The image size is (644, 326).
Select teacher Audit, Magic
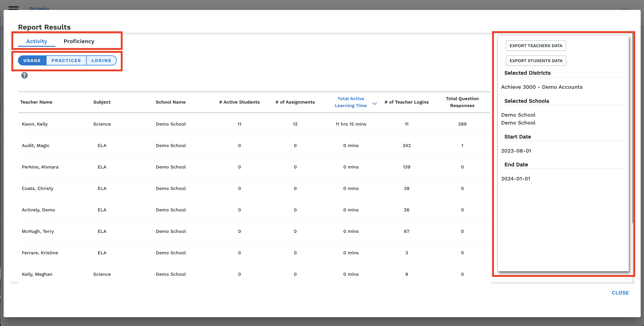point(36,146)
